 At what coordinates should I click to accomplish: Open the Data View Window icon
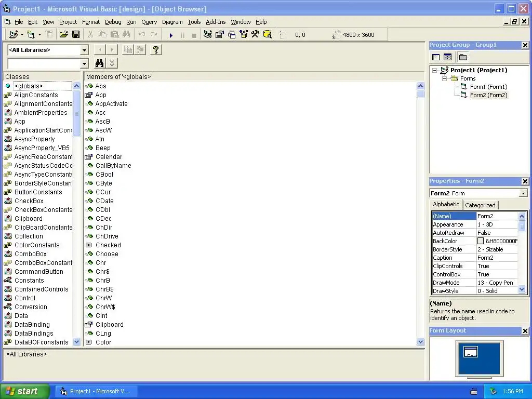click(268, 35)
